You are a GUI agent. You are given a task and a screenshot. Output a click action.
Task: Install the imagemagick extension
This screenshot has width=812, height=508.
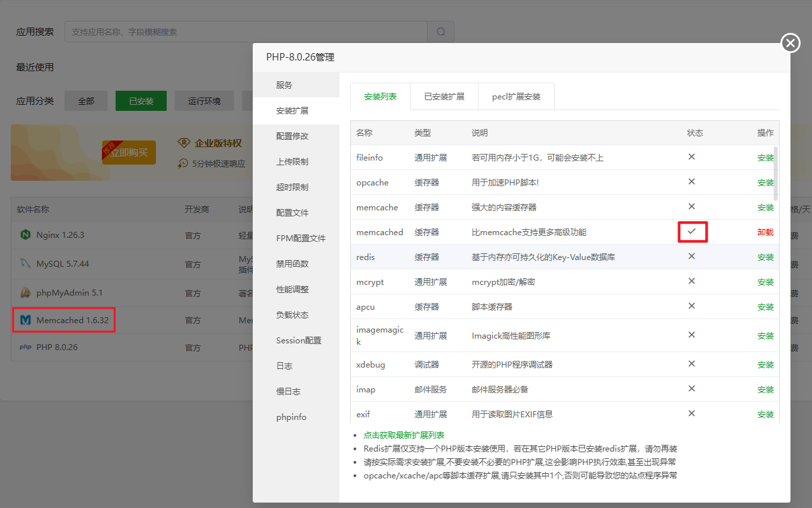click(x=766, y=336)
